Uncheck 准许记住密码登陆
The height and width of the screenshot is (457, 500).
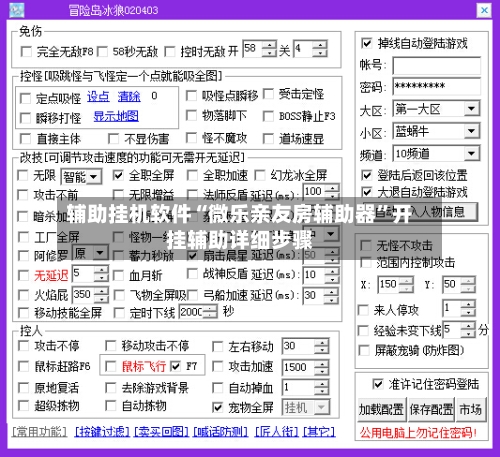pyautogui.click(x=377, y=384)
